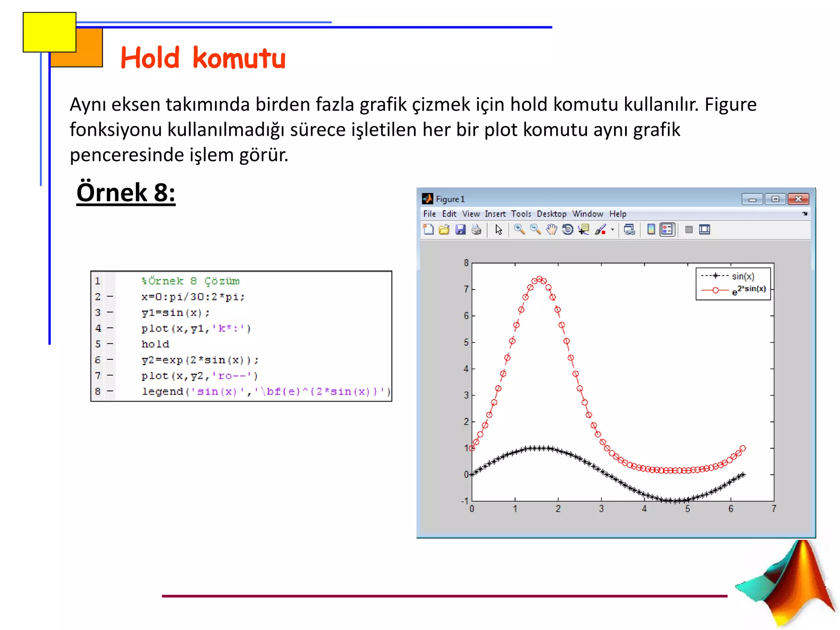The height and width of the screenshot is (630, 840).
Task: Open the Brush color dropdown arrow
Action: pyautogui.click(x=613, y=230)
